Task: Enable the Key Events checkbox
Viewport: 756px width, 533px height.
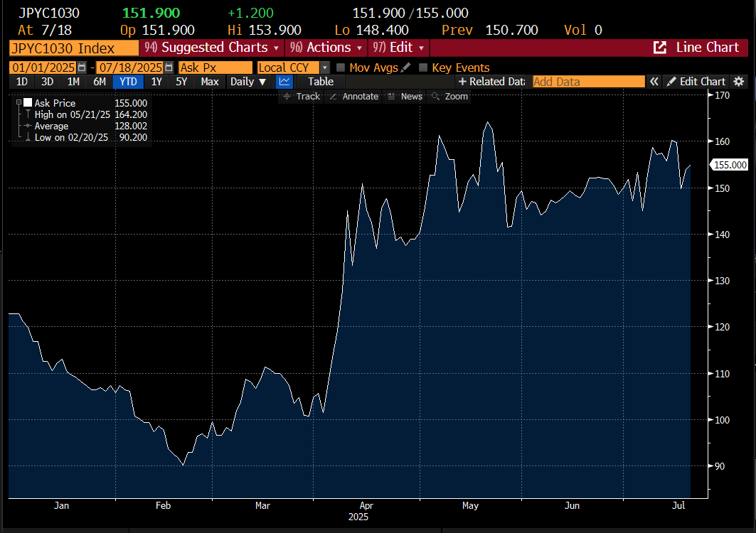Action: tap(423, 68)
